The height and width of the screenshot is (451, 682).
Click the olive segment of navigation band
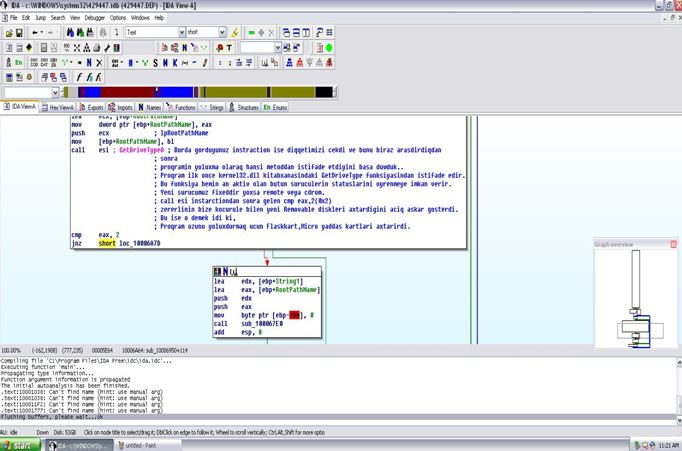[x=235, y=92]
